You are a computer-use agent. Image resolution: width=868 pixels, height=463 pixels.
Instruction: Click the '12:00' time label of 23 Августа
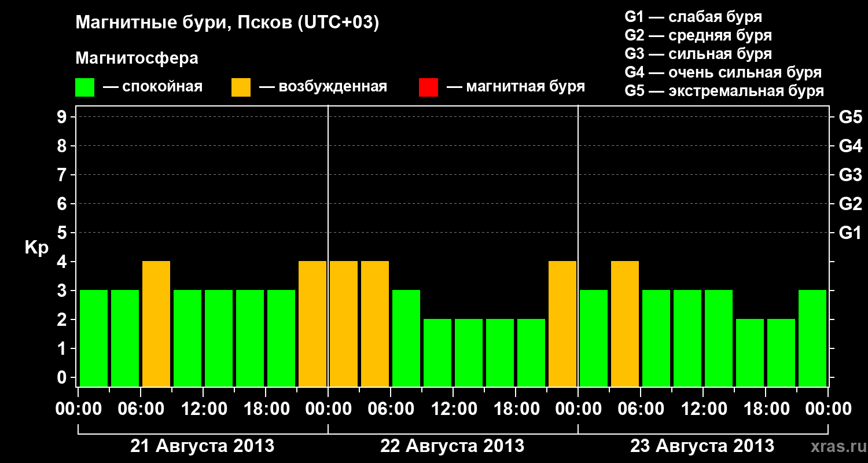703,409
